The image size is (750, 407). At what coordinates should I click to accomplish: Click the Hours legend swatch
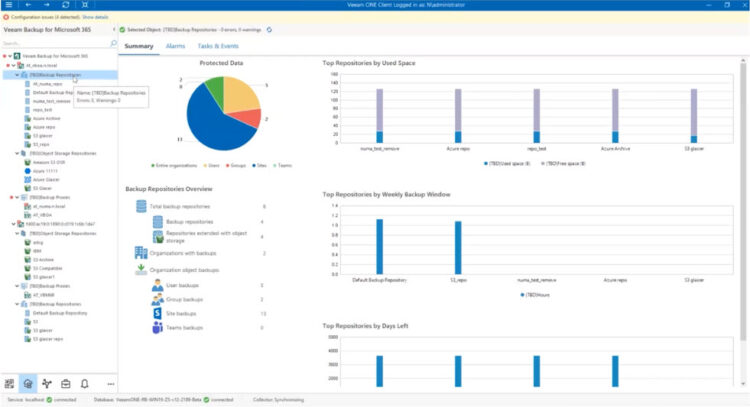pos(522,295)
